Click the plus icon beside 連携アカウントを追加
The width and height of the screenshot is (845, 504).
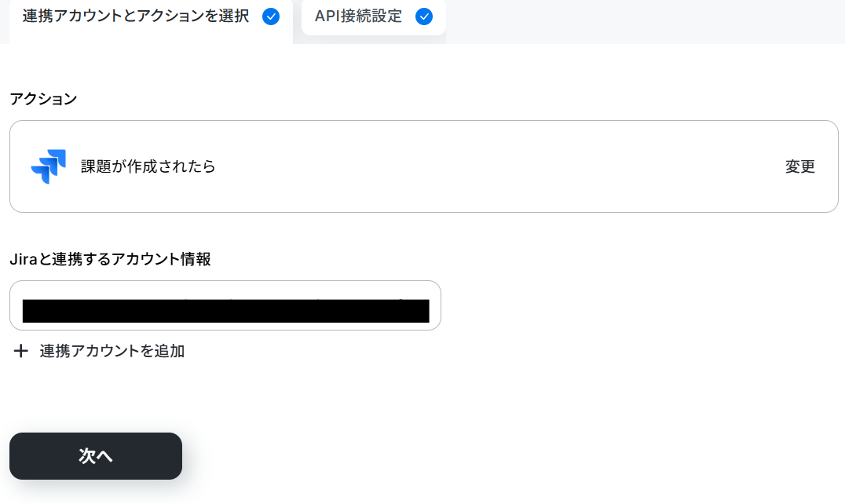tap(21, 351)
